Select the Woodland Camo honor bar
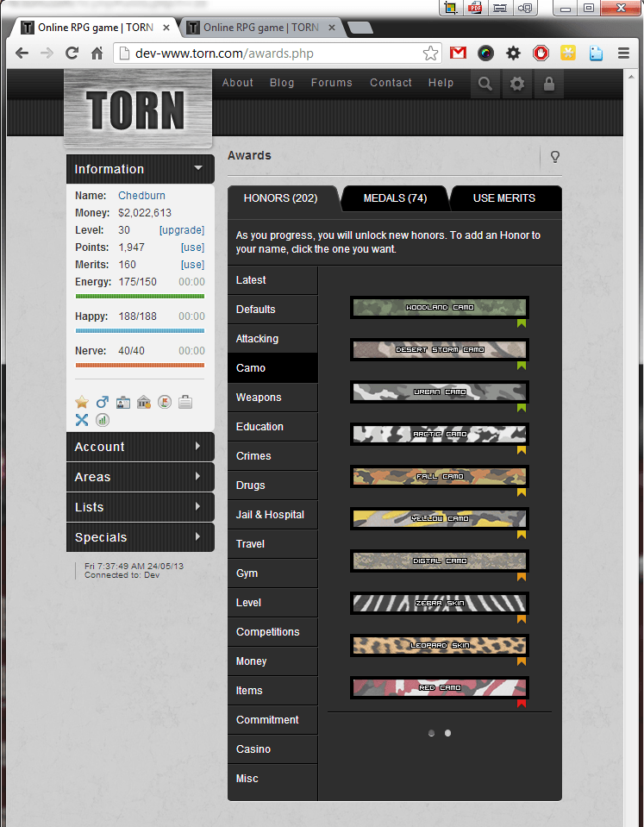This screenshot has width=644, height=827. (x=440, y=308)
